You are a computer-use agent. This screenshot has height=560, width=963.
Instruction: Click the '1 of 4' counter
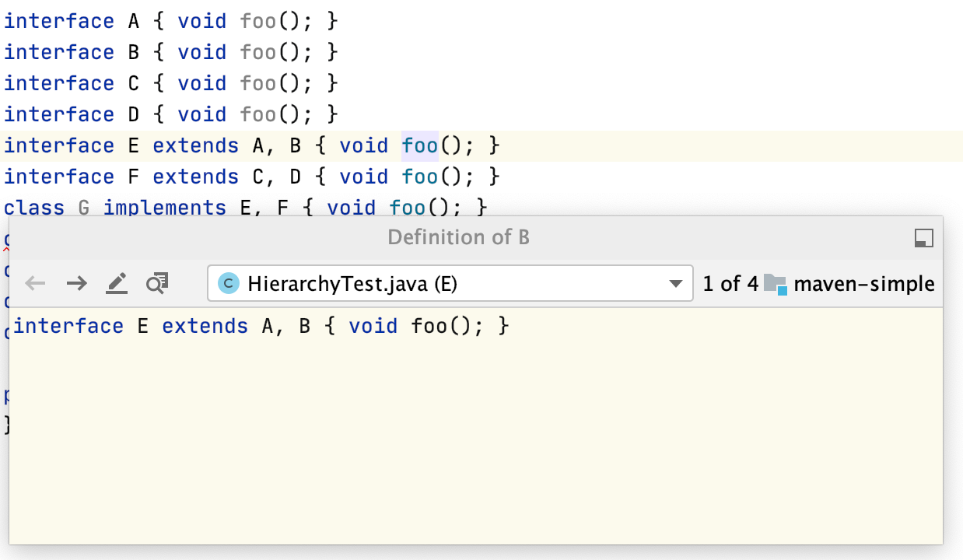[x=730, y=284]
